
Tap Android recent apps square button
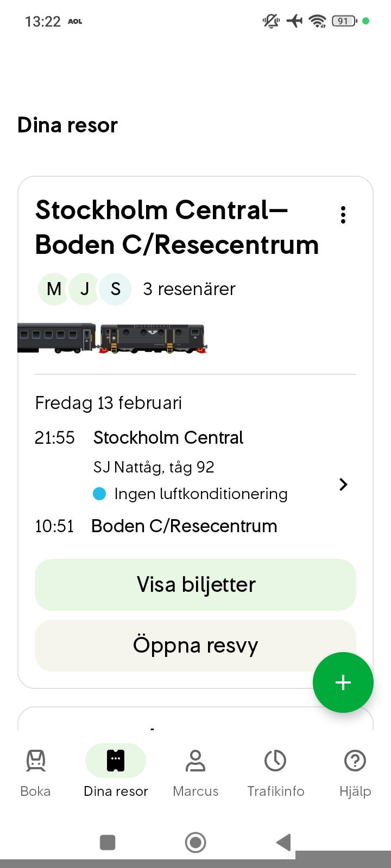108,843
